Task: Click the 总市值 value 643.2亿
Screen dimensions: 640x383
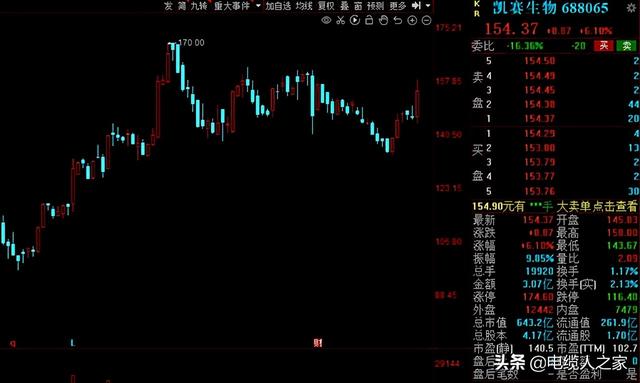Action: pyautogui.click(x=535, y=323)
